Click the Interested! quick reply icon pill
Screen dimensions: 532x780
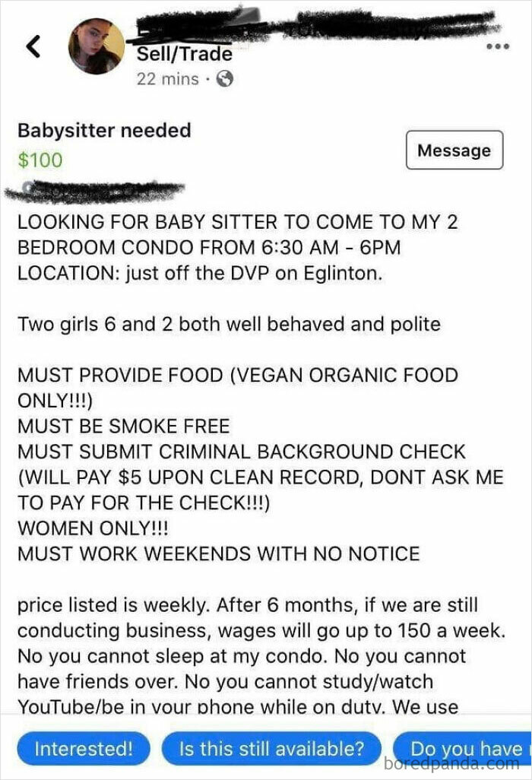point(84,750)
